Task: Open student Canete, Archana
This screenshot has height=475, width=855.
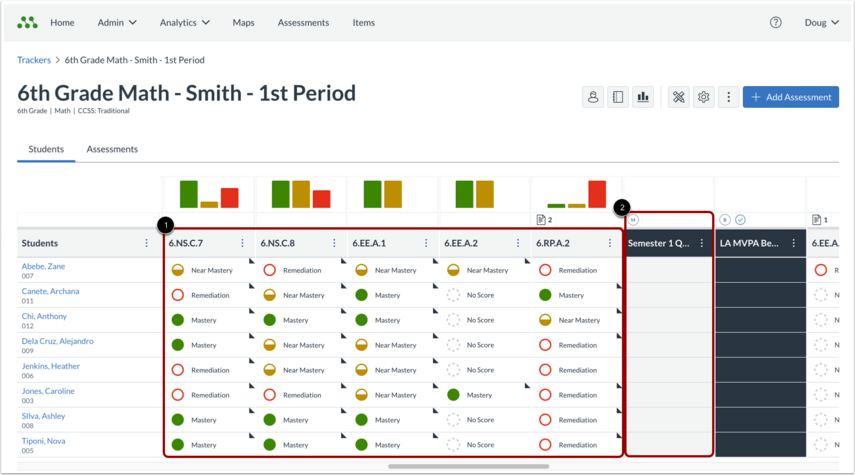Action: coord(50,291)
